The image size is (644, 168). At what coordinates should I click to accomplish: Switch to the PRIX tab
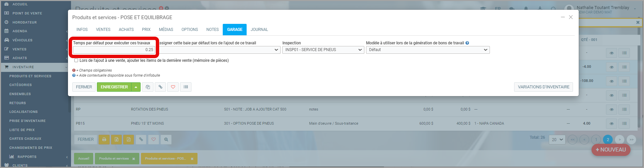pos(146,30)
